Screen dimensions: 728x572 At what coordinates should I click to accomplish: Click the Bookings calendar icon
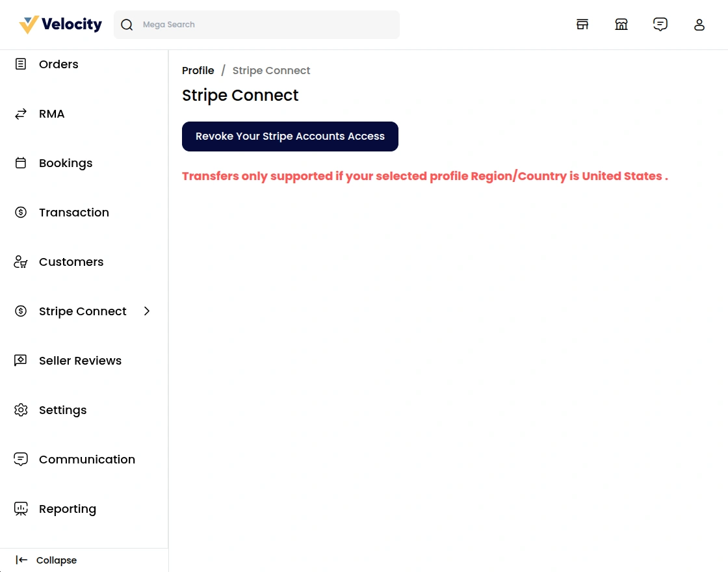point(21,163)
